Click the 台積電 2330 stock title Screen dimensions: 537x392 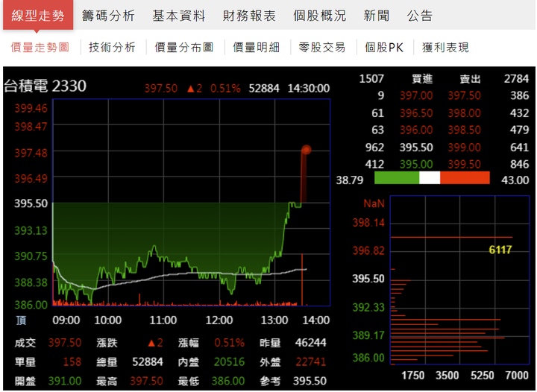tap(45, 86)
